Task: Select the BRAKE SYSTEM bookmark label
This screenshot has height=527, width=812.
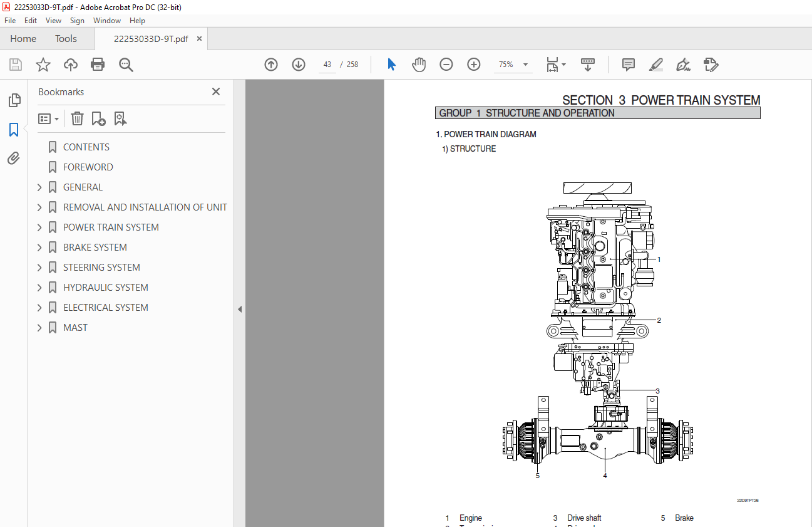Action: pos(95,248)
